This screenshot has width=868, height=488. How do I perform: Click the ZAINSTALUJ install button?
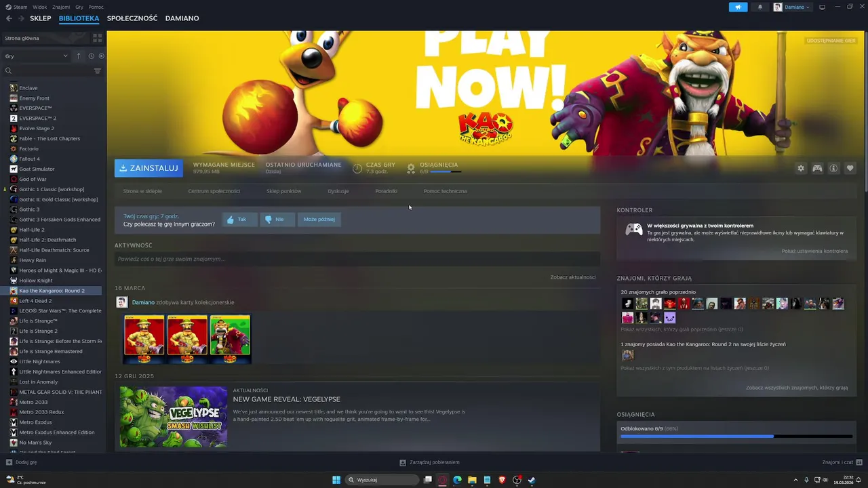[x=149, y=168]
